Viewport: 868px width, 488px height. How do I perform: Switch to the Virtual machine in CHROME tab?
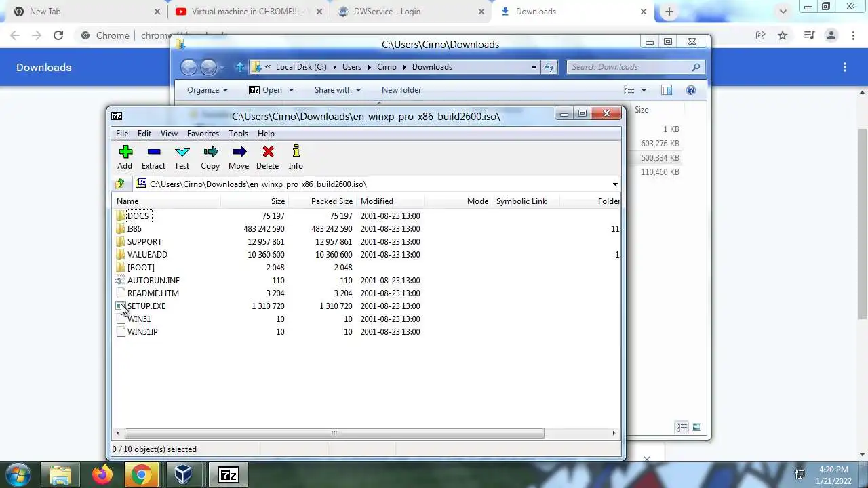pos(248,12)
